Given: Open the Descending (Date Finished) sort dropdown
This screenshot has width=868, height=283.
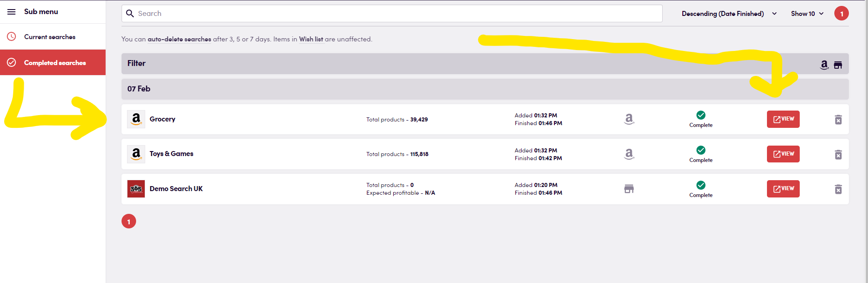Looking at the screenshot, I should coord(729,14).
